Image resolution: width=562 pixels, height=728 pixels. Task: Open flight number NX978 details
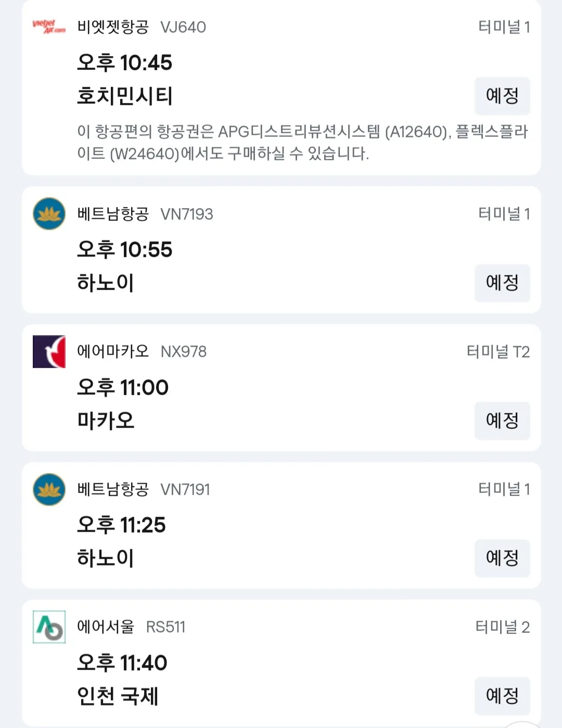pos(184,352)
